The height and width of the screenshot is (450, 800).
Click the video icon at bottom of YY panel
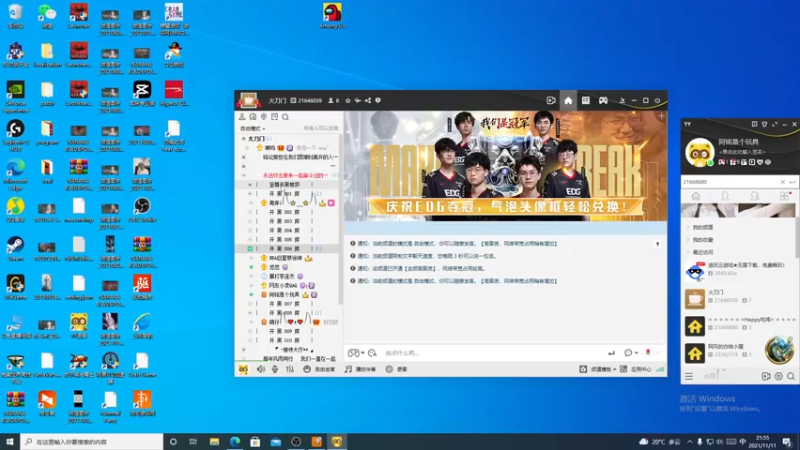(766, 377)
